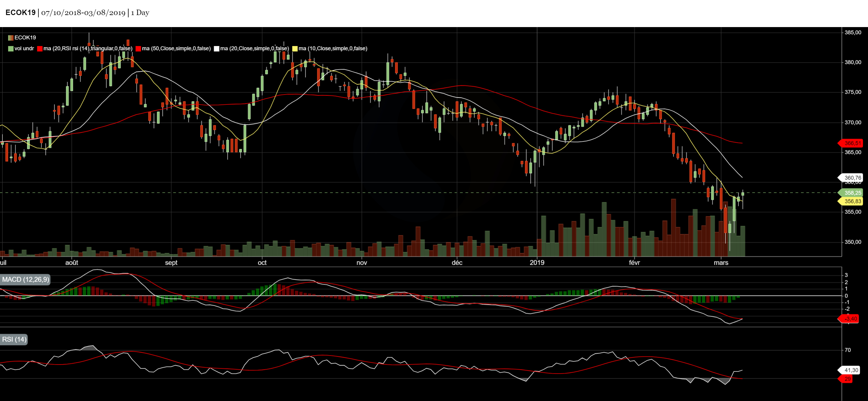The image size is (868, 401).
Task: Select ma (20,Close,simple,0,false) legend entry
Action: click(x=255, y=48)
